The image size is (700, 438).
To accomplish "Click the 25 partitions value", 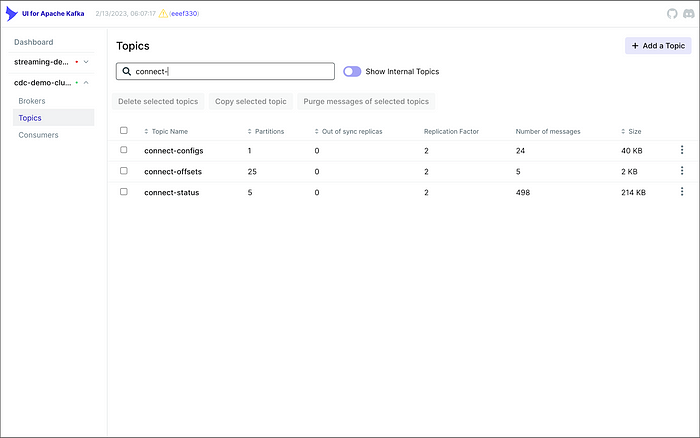I will coord(252,171).
